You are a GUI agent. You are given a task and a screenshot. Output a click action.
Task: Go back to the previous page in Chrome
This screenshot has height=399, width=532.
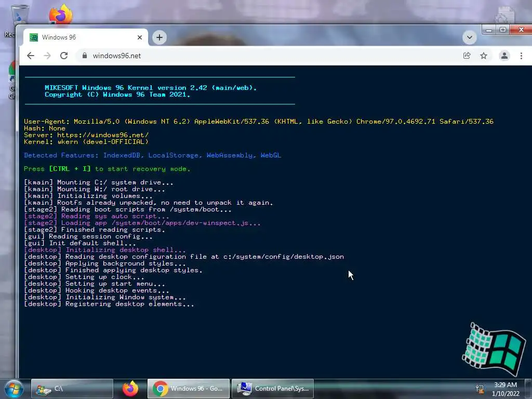(31, 56)
